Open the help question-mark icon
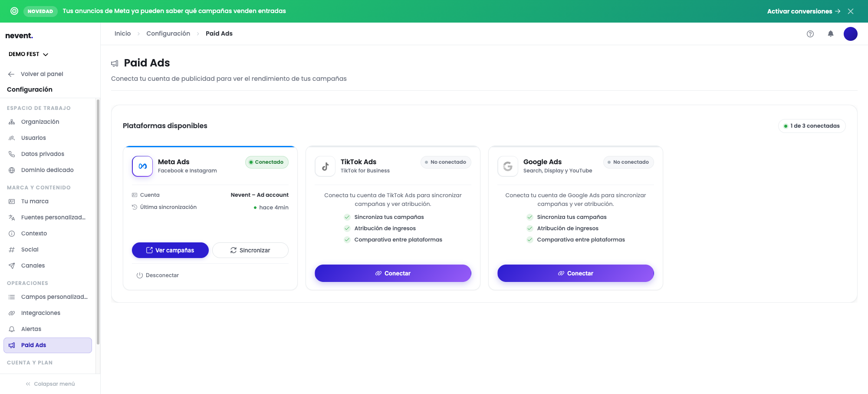 (810, 34)
